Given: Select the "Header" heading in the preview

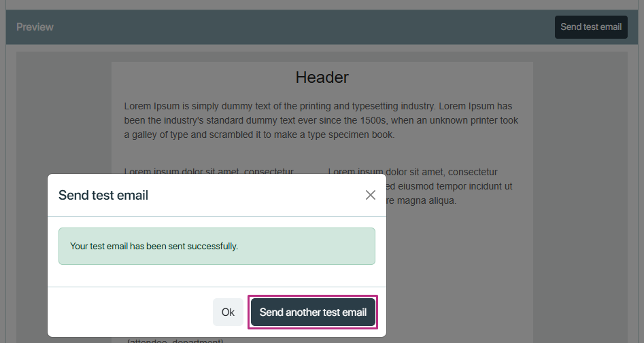Looking at the screenshot, I should pyautogui.click(x=322, y=77).
